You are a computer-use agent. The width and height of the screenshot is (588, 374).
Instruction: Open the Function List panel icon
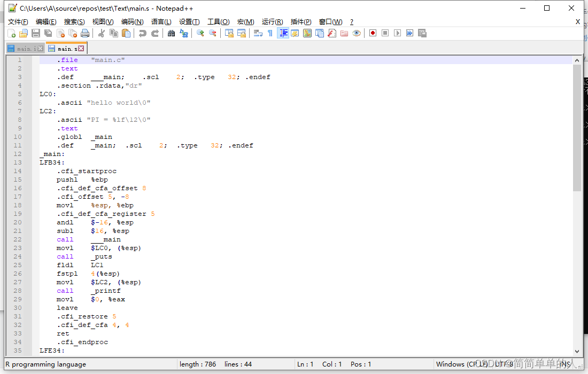[x=332, y=33]
